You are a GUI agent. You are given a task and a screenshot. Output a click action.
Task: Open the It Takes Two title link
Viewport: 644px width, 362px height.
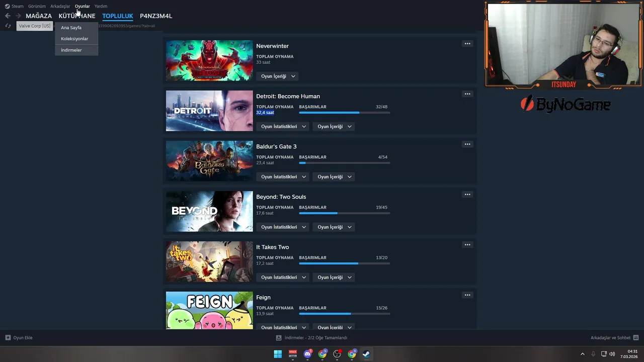point(272,247)
